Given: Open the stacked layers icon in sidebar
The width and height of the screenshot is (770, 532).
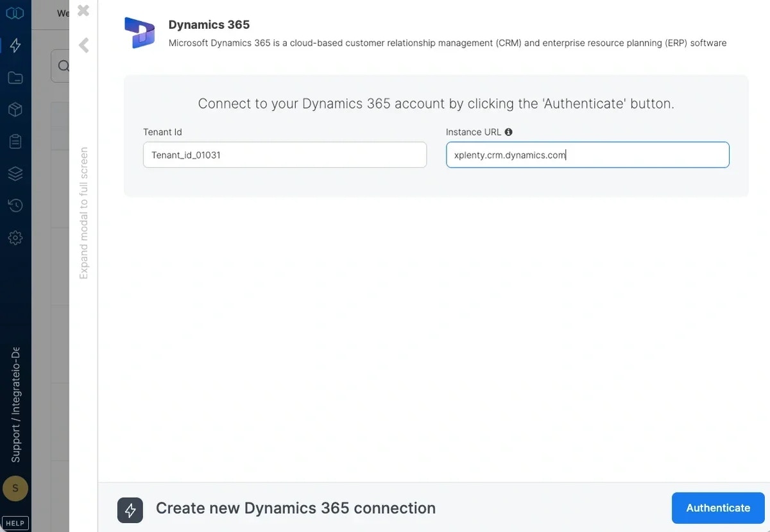Looking at the screenshot, I should coord(15,173).
